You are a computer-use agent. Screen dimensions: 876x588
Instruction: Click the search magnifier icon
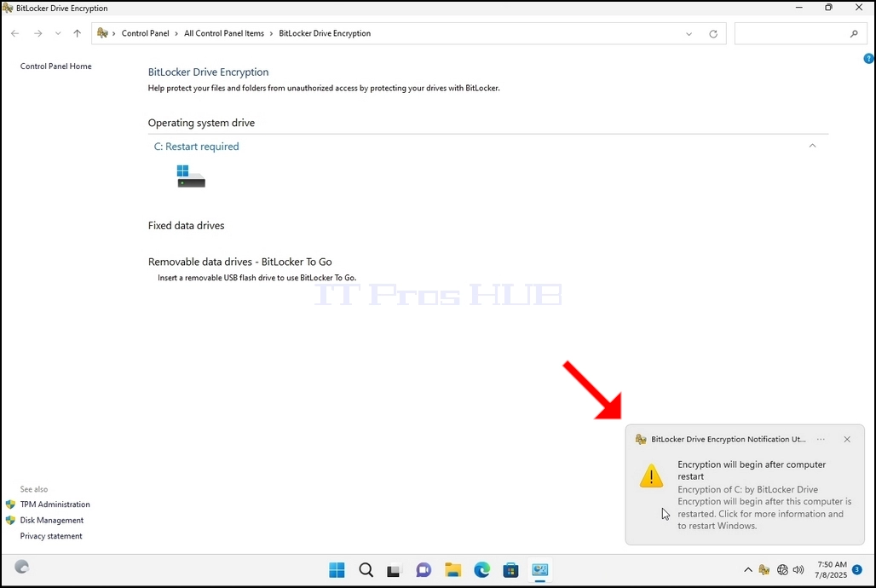(x=854, y=34)
